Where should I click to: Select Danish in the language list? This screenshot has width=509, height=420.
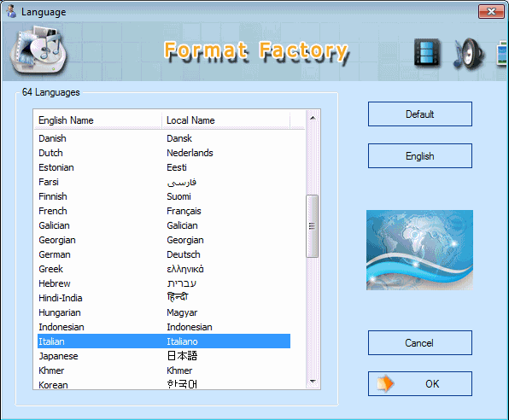coord(52,138)
